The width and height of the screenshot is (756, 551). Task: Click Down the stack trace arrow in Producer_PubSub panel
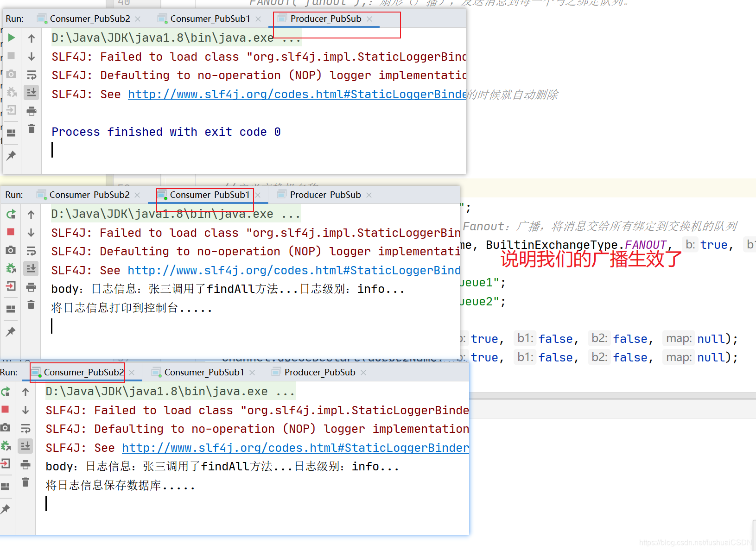[32, 57]
